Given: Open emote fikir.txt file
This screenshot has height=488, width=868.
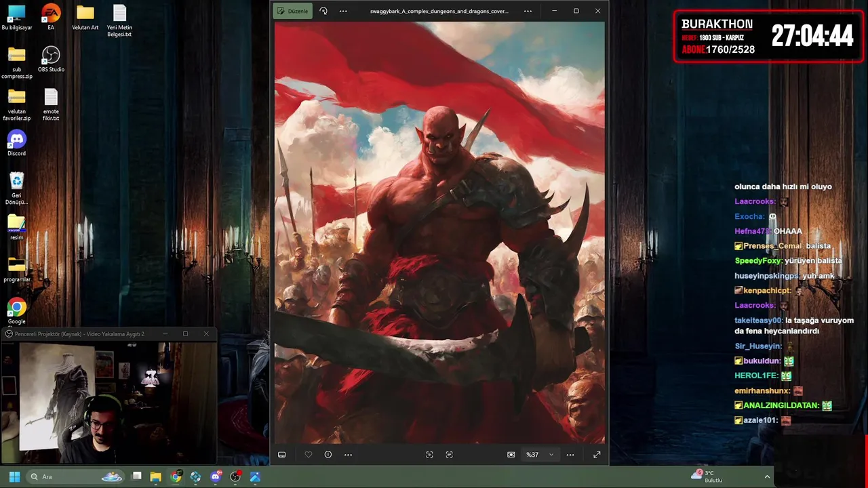Looking at the screenshot, I should pyautogui.click(x=51, y=105).
